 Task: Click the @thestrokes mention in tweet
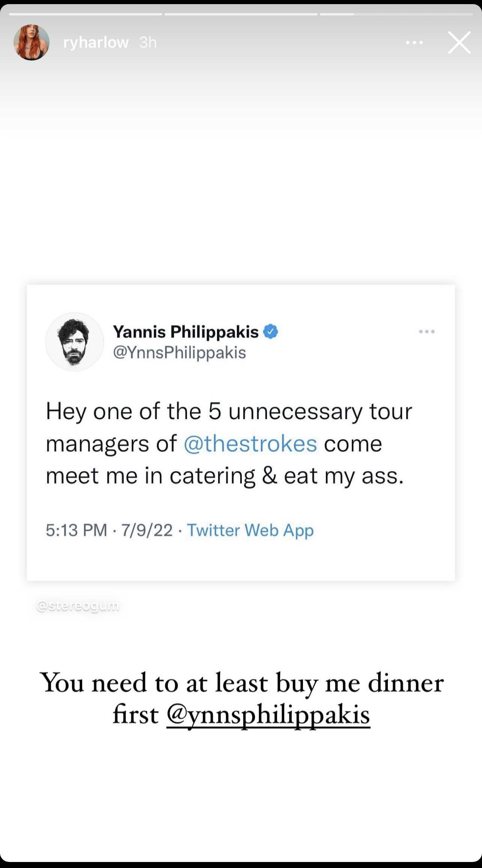(250, 443)
